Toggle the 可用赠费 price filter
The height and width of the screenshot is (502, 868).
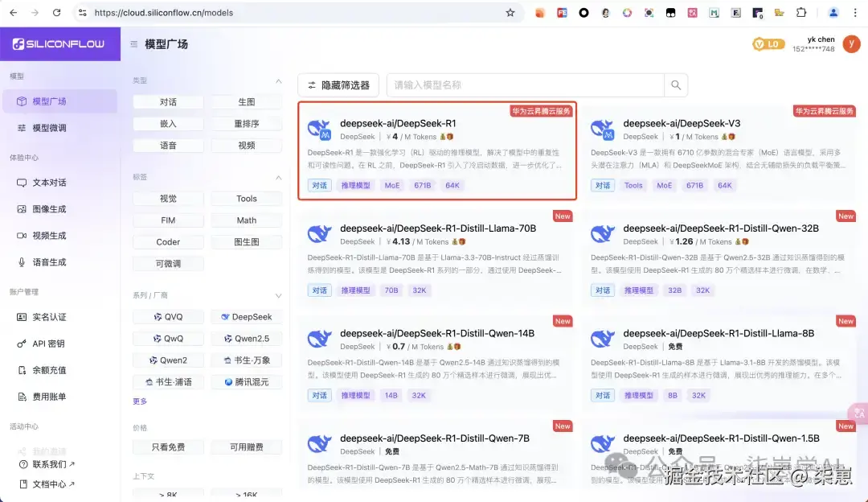coord(247,447)
